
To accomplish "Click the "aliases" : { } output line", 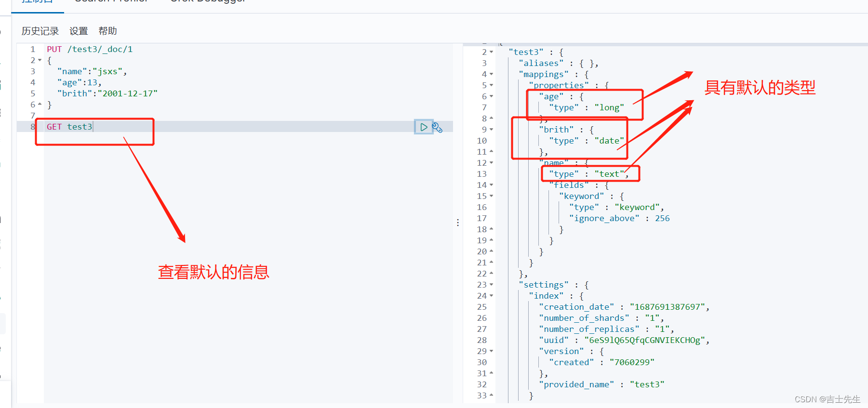I will tap(559, 63).
